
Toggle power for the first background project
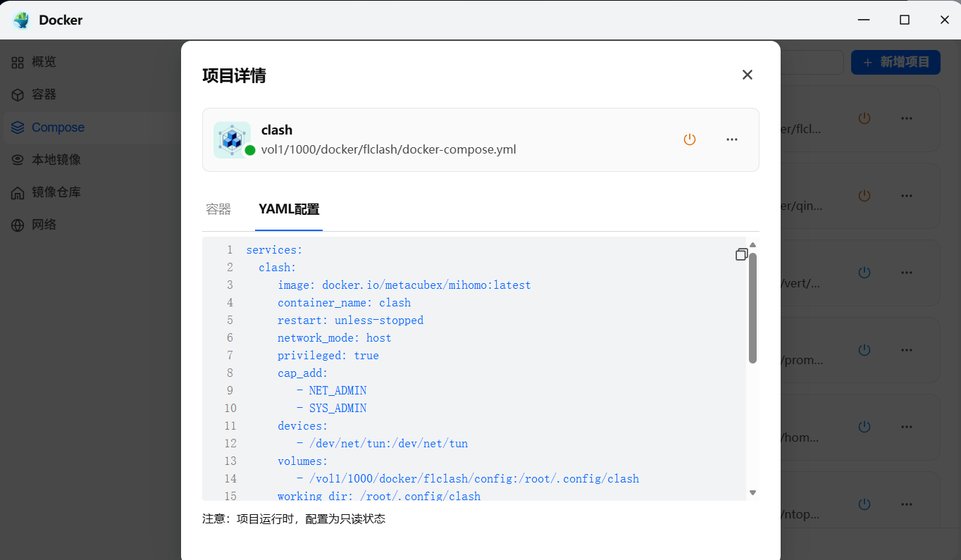(864, 118)
